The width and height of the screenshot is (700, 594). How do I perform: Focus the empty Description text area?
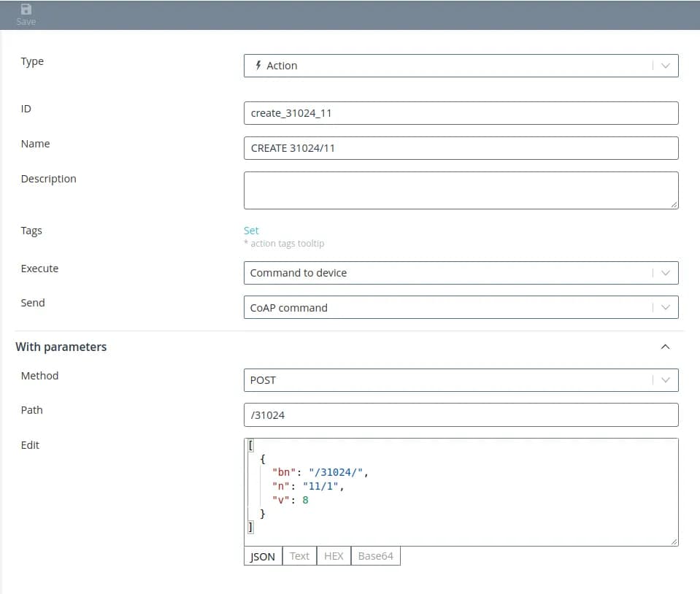[x=460, y=190]
